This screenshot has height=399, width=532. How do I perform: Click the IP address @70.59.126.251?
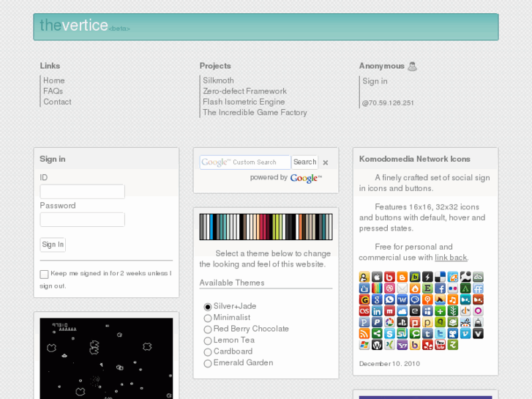point(388,103)
